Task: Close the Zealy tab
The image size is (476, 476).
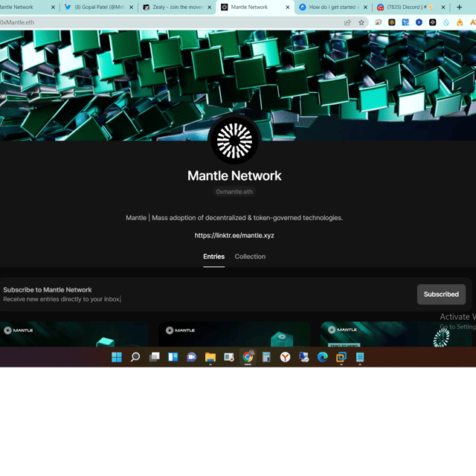Action: [210, 7]
